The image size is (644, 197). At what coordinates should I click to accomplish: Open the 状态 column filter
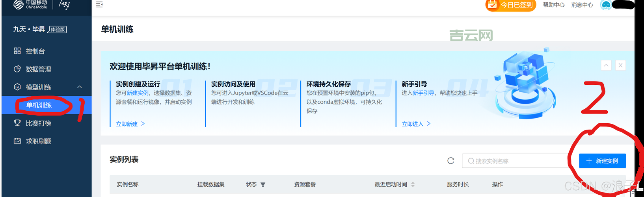click(x=263, y=184)
